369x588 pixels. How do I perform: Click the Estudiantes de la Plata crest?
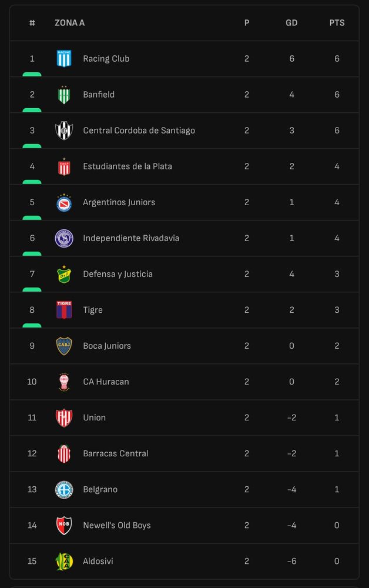pos(64,166)
